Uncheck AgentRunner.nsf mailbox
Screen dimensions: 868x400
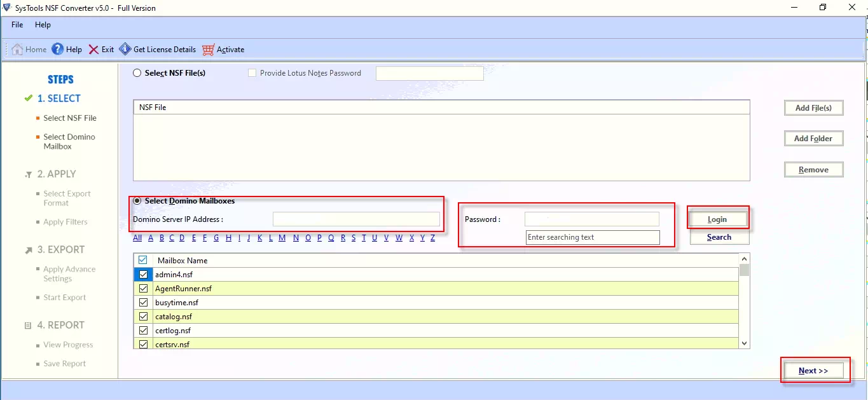click(143, 289)
